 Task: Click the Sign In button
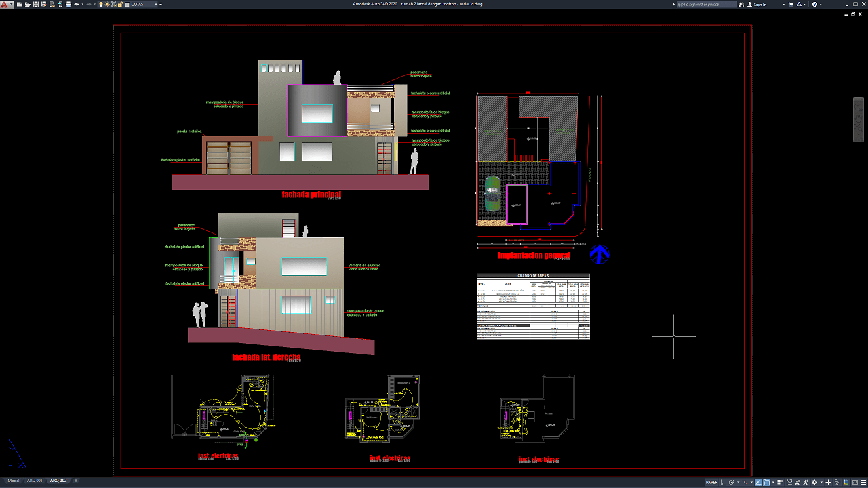[756, 4]
